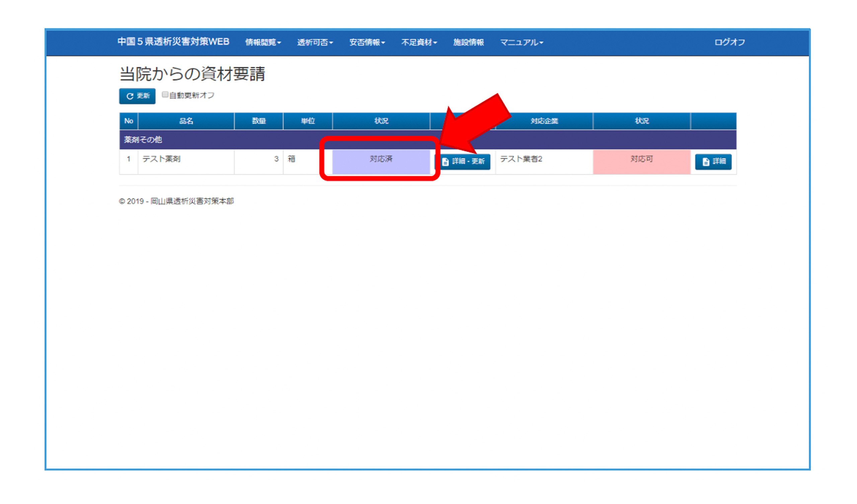Expand the 安否情報 dropdown menu
This screenshot has width=857, height=504.
pyautogui.click(x=367, y=42)
